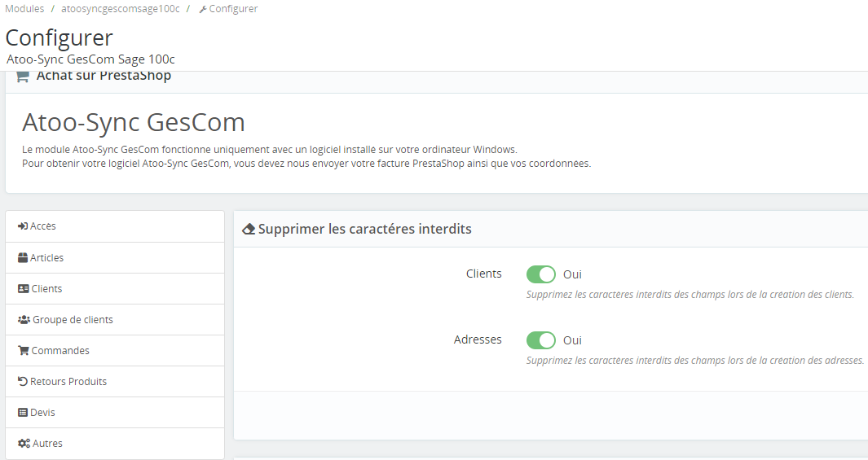This screenshot has width=868, height=460.
Task: Click the text about ordinateur Windows
Action: [x=270, y=149]
